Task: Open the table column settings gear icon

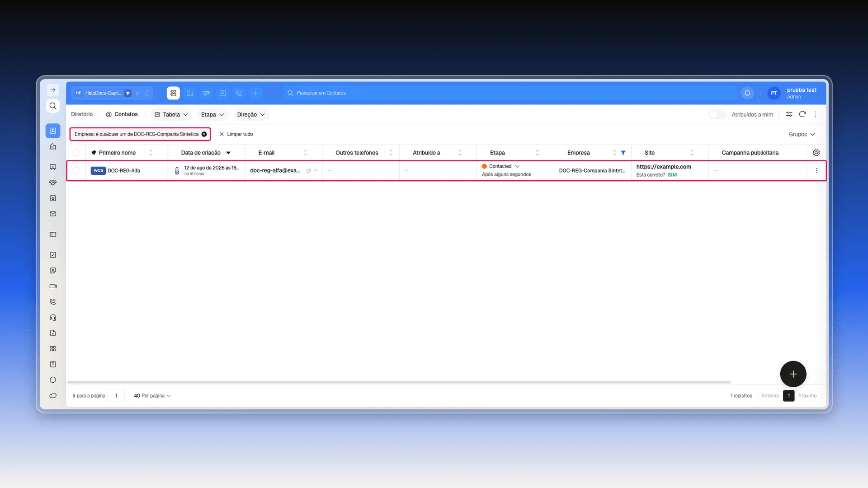Action: [x=816, y=153]
